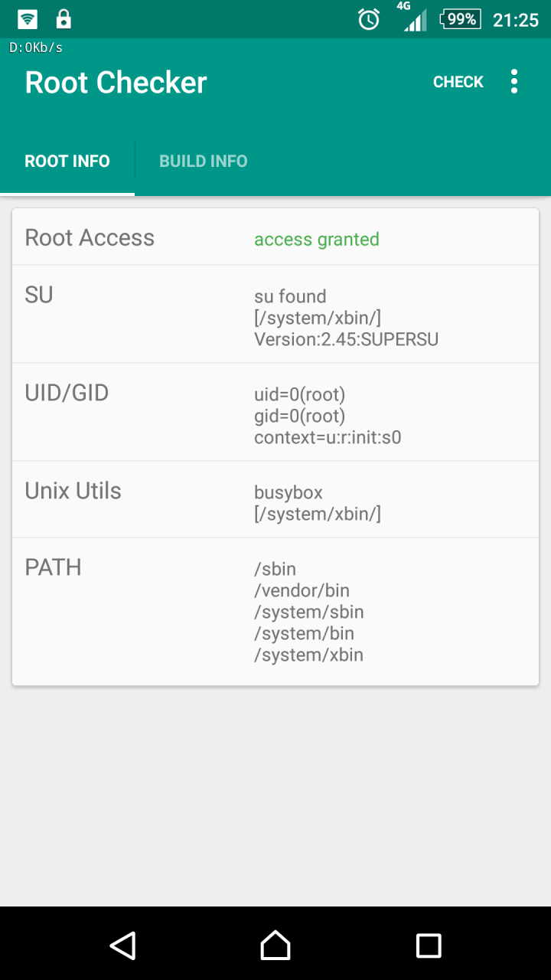Tap the 21:25 clock in status bar
This screenshot has height=980, width=551.
[x=516, y=20]
